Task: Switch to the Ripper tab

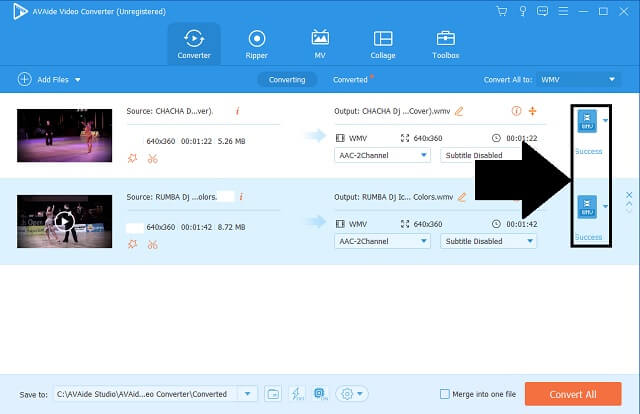Action: (x=256, y=44)
